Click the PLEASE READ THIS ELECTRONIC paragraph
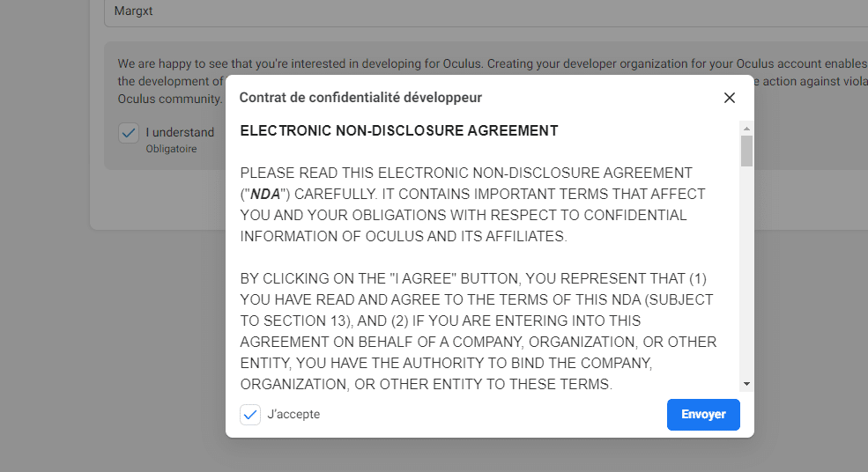Screen dimensions: 868x472 pyautogui.click(x=472, y=204)
